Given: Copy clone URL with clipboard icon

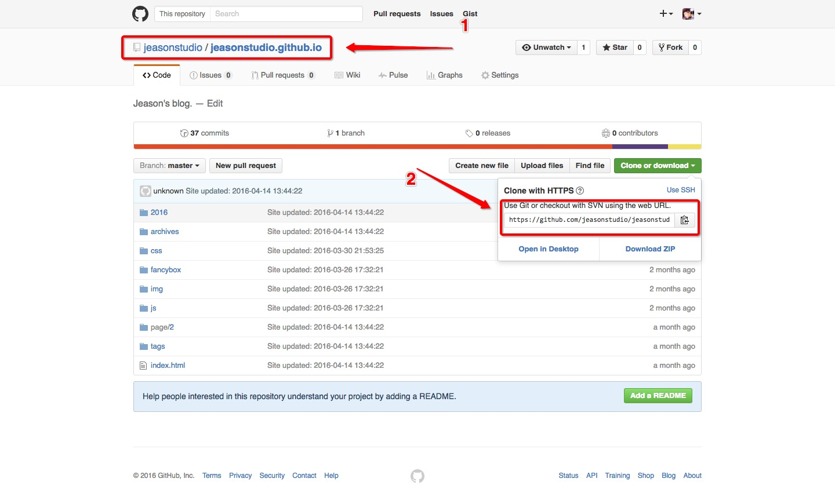Looking at the screenshot, I should [685, 220].
